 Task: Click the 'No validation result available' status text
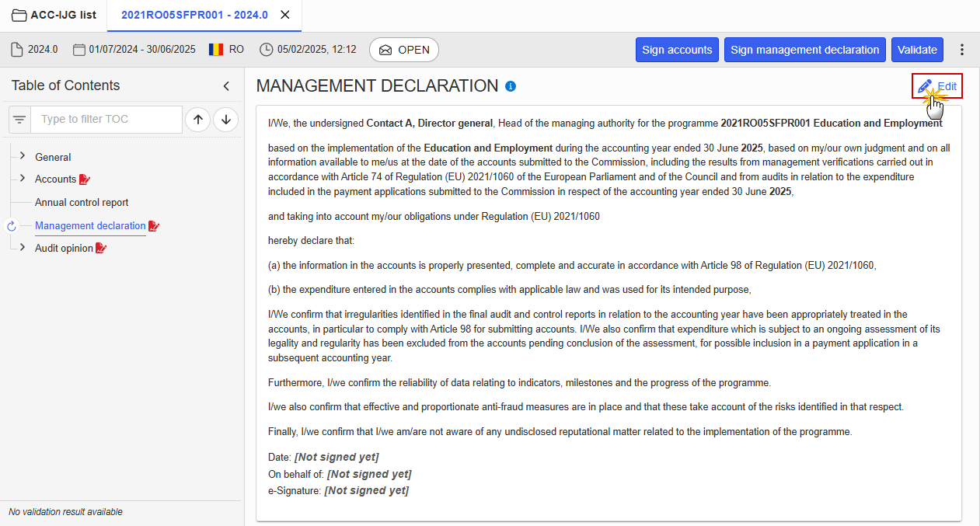(x=65, y=512)
